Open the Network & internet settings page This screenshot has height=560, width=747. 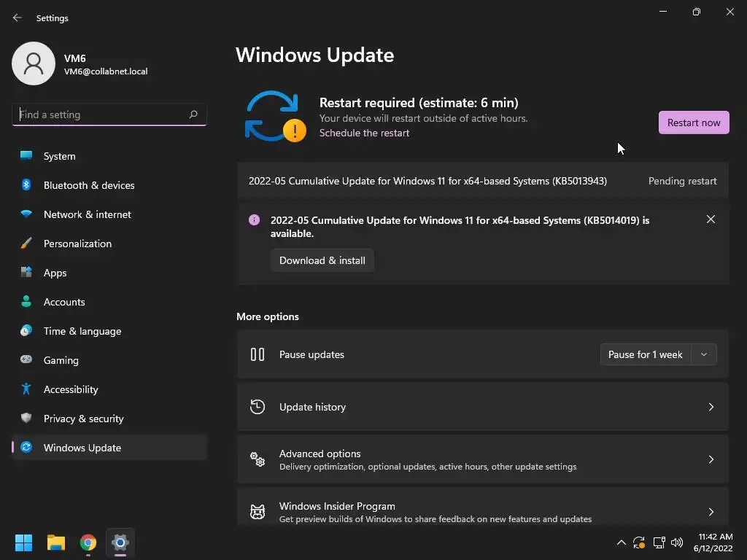coord(88,214)
